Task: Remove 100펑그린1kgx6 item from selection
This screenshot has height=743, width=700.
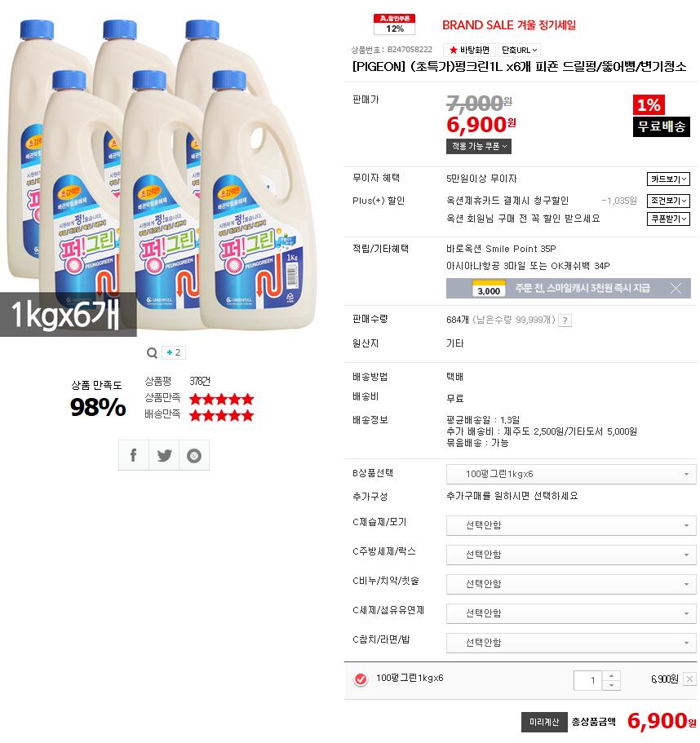Action: (x=689, y=679)
